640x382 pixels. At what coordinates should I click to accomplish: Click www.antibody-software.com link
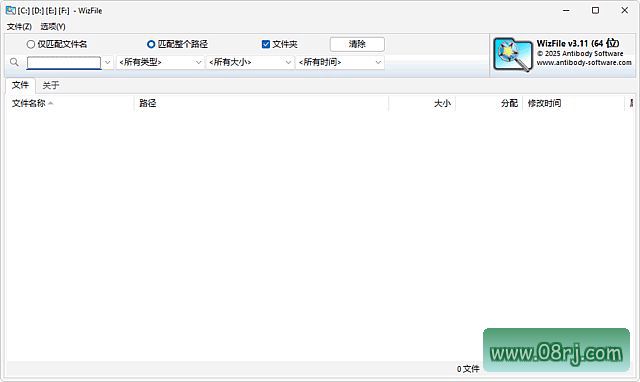click(x=584, y=62)
